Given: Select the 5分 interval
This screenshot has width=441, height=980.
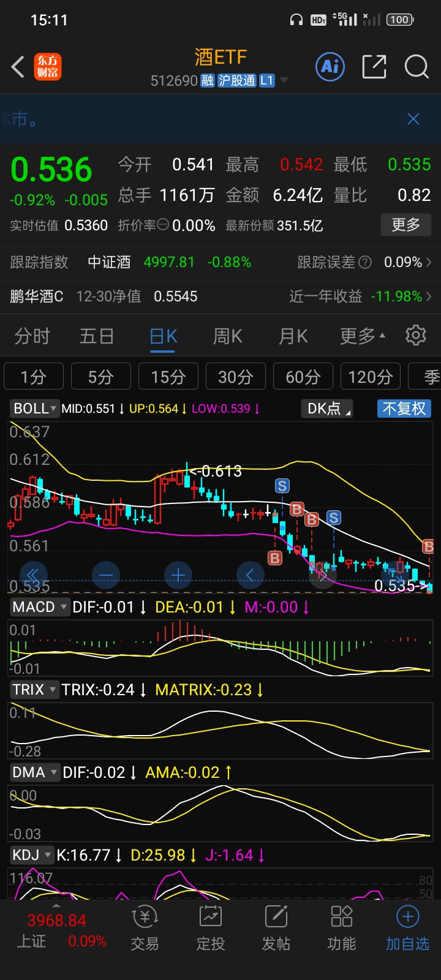Looking at the screenshot, I should (x=101, y=377).
